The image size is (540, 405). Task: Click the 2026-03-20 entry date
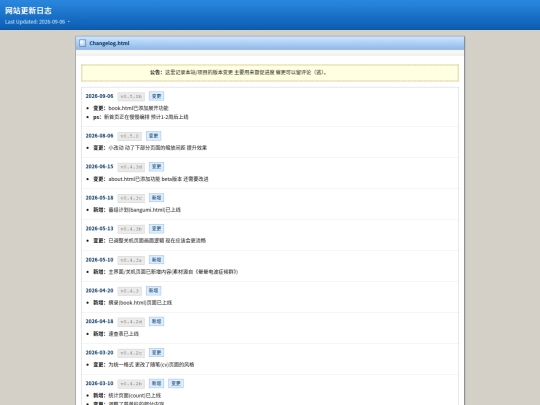point(99,353)
